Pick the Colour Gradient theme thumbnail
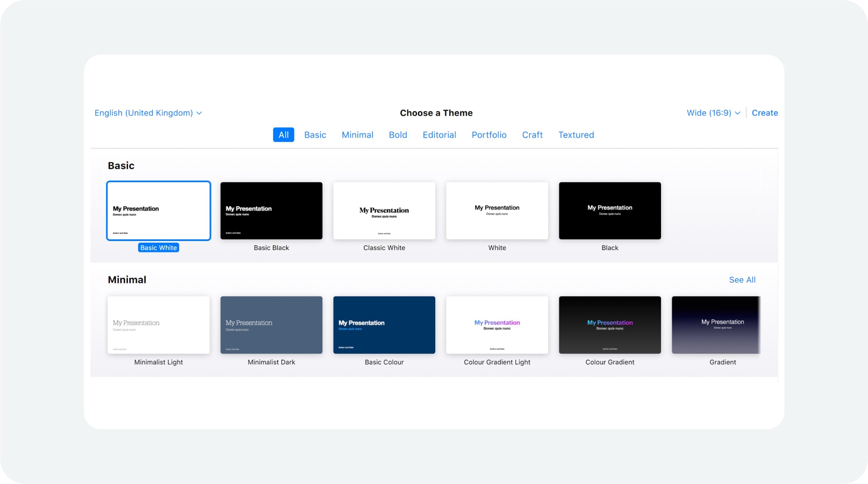Screen dimensions: 868x484 pos(610,325)
